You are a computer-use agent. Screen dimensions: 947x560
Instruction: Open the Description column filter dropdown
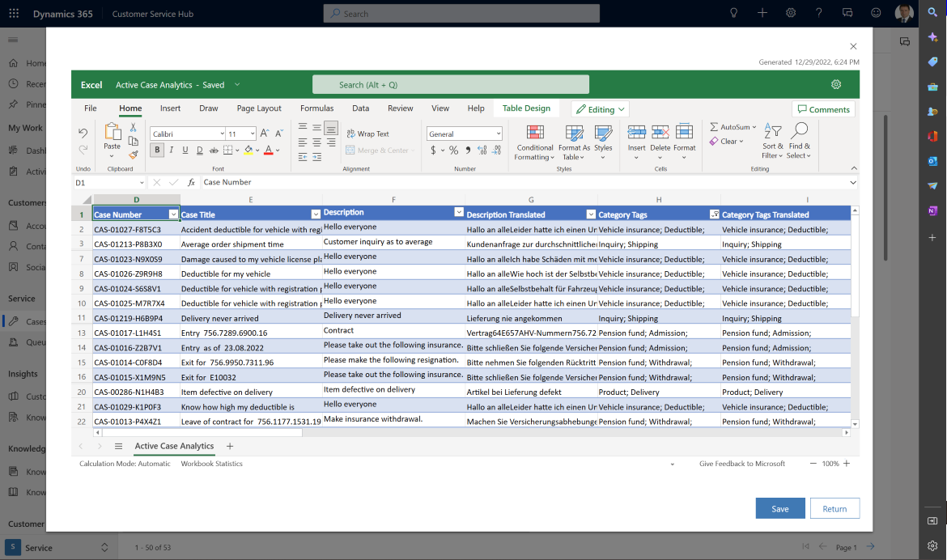[459, 212]
